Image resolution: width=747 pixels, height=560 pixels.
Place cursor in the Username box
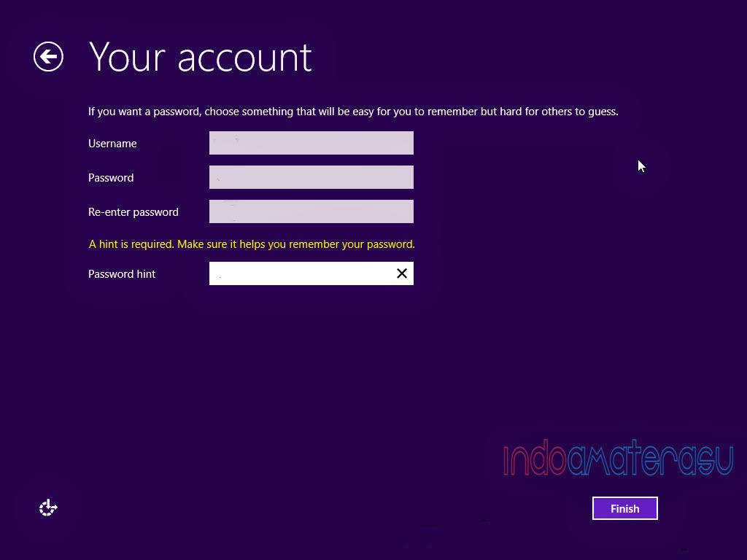point(311,143)
